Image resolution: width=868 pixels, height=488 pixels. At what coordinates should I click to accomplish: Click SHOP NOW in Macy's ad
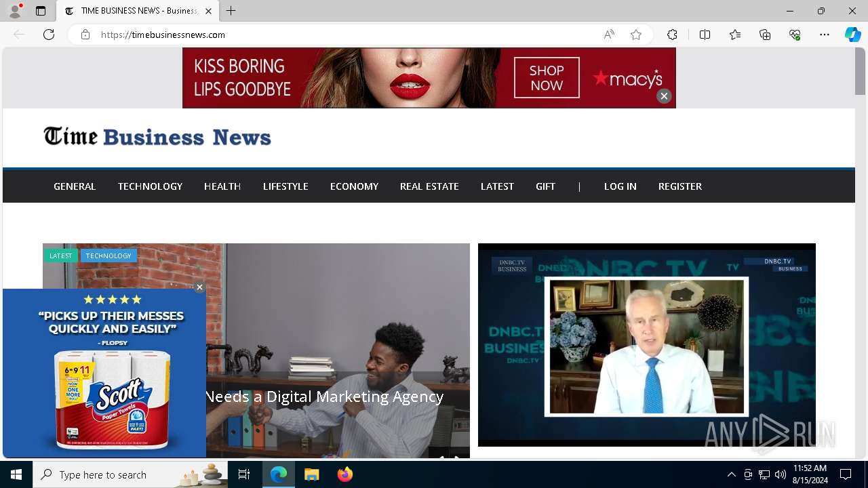[x=547, y=78]
